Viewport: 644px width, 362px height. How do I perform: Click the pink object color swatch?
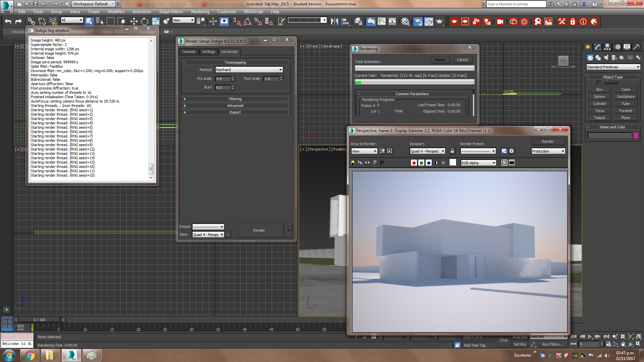pyautogui.click(x=636, y=135)
